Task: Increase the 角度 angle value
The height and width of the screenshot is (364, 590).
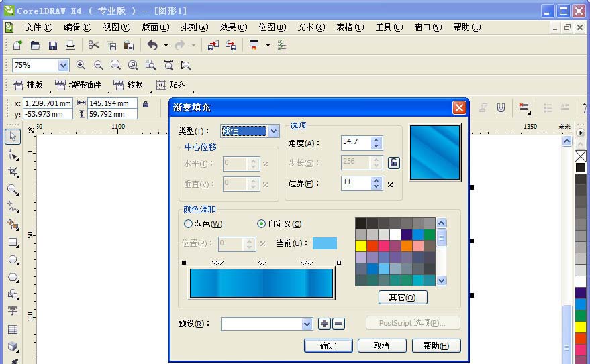Action: [376, 140]
